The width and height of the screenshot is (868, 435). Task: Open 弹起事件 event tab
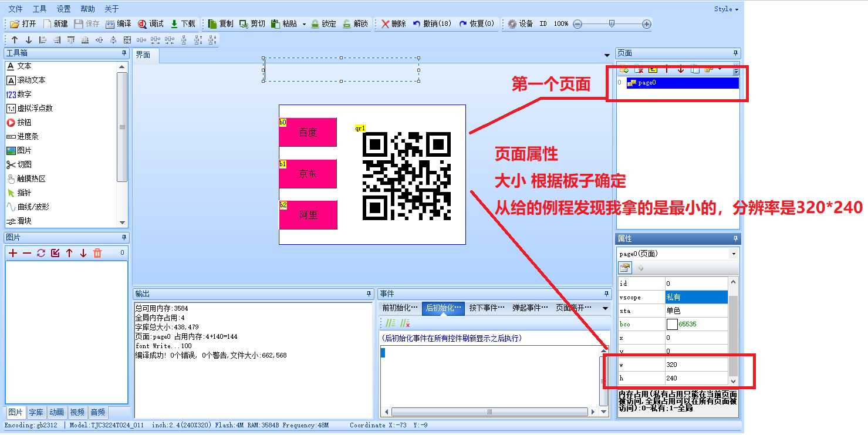530,308
